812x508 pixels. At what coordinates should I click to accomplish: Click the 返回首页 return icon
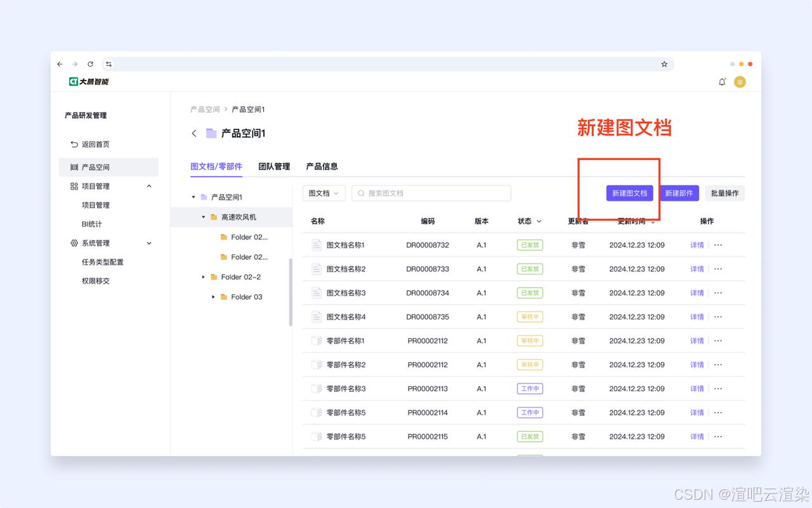74,144
